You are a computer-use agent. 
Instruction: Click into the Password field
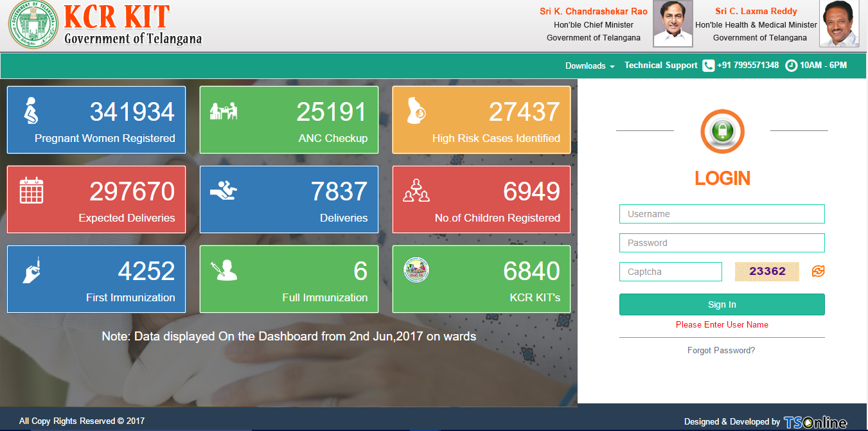pyautogui.click(x=722, y=243)
